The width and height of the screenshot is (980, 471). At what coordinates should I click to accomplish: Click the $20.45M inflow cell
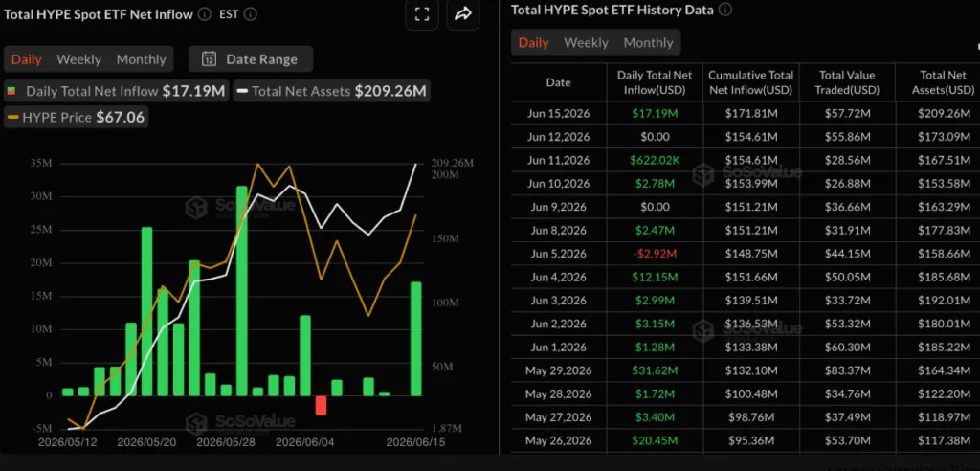[655, 440]
